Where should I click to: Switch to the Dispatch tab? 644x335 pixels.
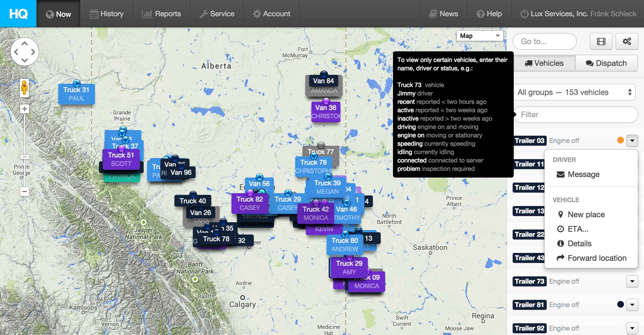(x=607, y=63)
